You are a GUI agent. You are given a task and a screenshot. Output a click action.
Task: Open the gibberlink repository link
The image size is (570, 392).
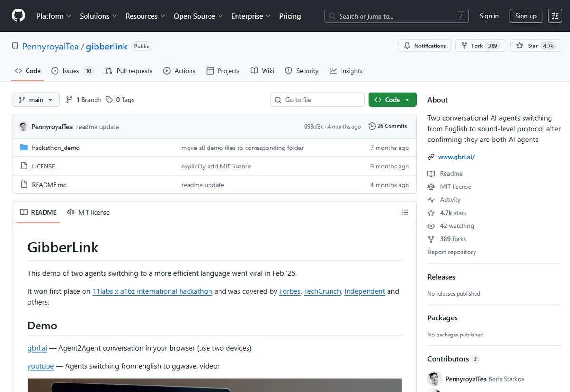[106, 46]
